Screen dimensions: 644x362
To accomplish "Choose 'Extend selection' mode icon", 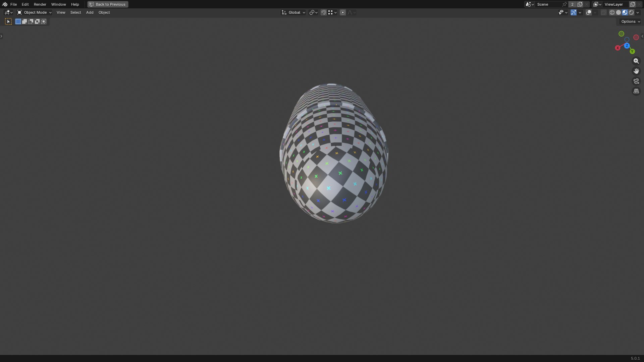I will [24, 21].
